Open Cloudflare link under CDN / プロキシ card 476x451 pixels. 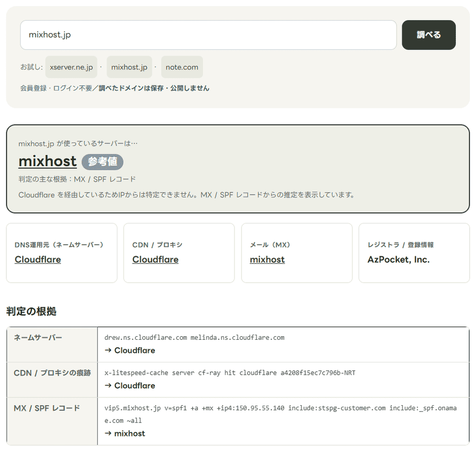pyautogui.click(x=156, y=259)
